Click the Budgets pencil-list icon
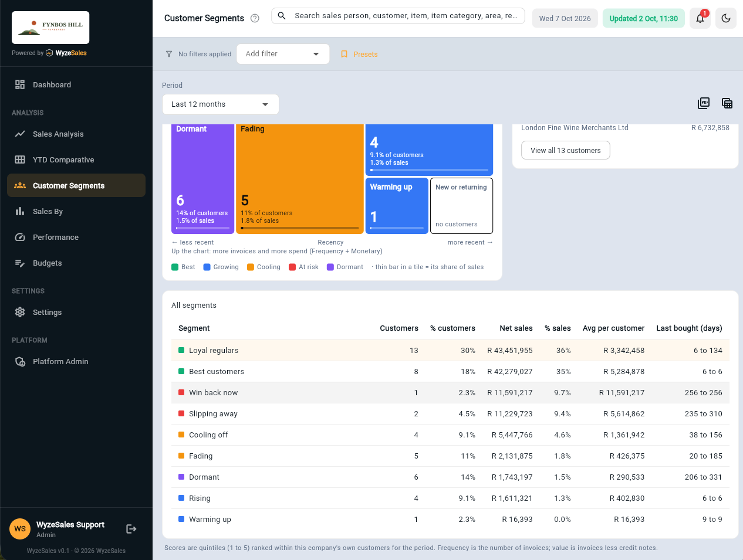The width and height of the screenshot is (743, 560). coord(20,263)
